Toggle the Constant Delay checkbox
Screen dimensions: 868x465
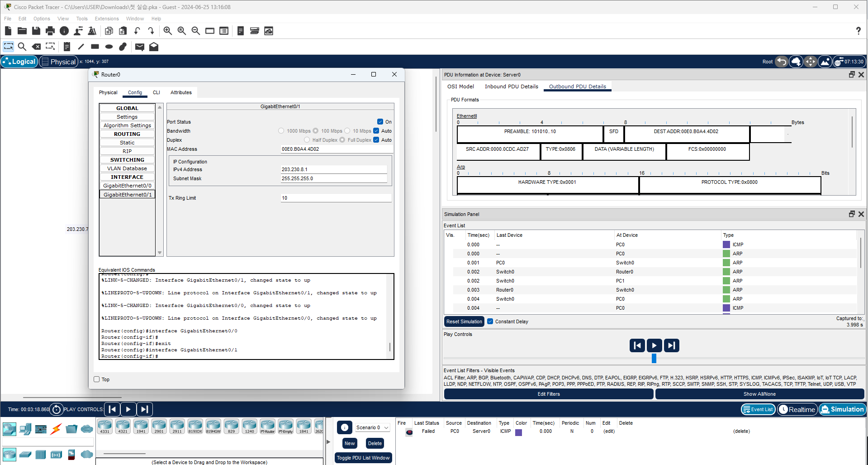pos(490,321)
